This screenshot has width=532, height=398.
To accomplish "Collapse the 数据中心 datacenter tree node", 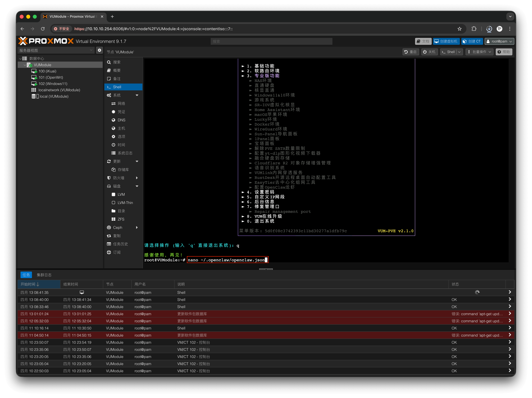I will tap(20, 58).
